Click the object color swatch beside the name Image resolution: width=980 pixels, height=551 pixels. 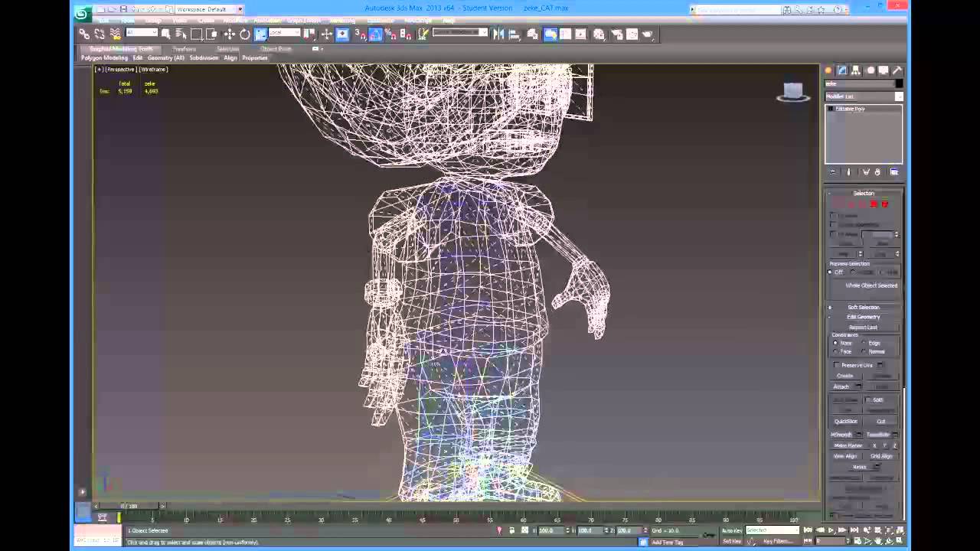(x=899, y=83)
